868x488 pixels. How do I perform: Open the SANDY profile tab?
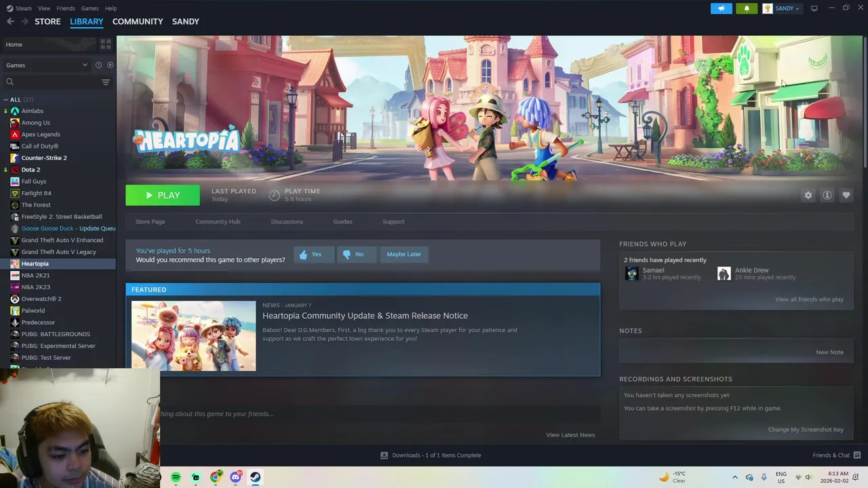coord(185,22)
